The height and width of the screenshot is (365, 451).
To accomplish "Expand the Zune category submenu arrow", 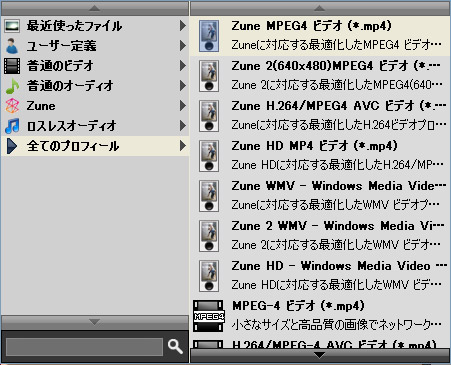I will pos(183,106).
